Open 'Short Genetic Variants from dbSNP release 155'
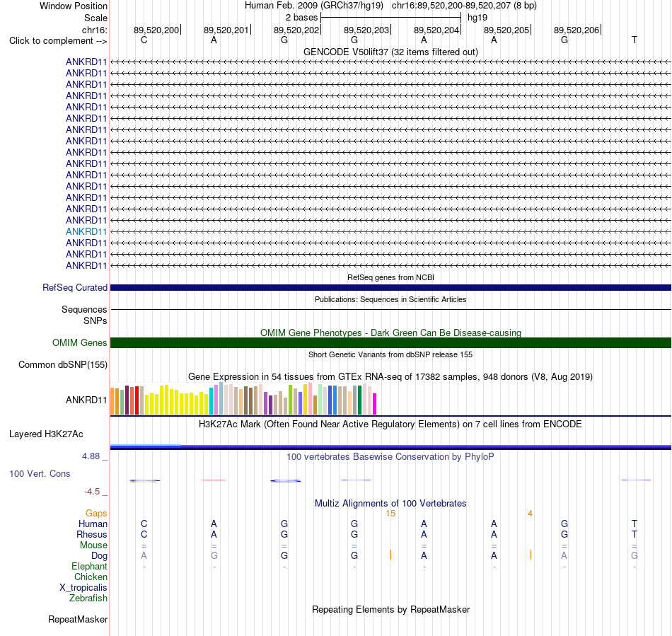672x636 pixels. 390,354
